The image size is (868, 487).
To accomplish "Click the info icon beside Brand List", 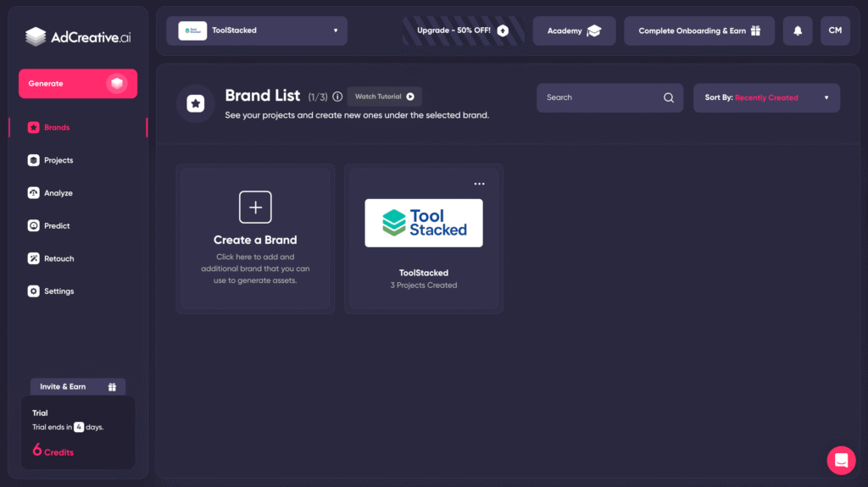I will (337, 97).
